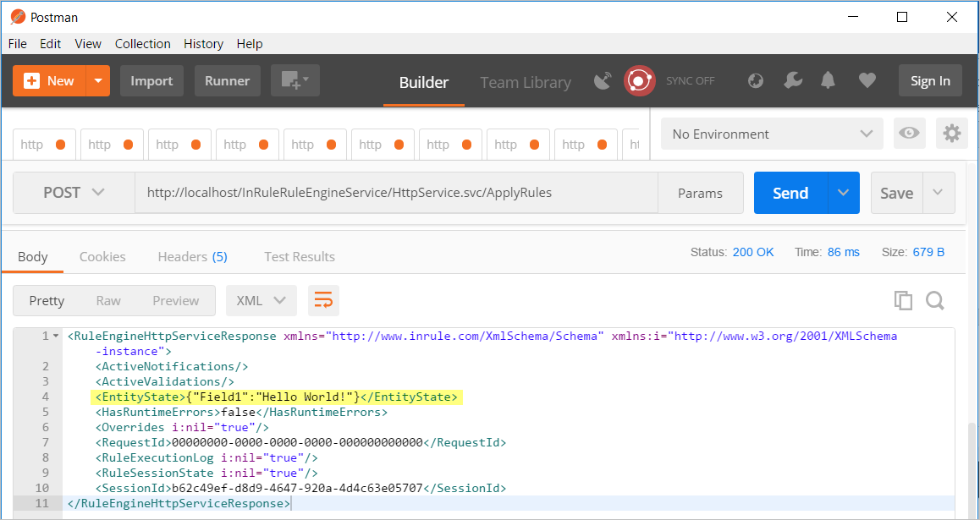Image resolution: width=980 pixels, height=520 pixels.
Task: Open the environment quick look eye
Action: 909,134
